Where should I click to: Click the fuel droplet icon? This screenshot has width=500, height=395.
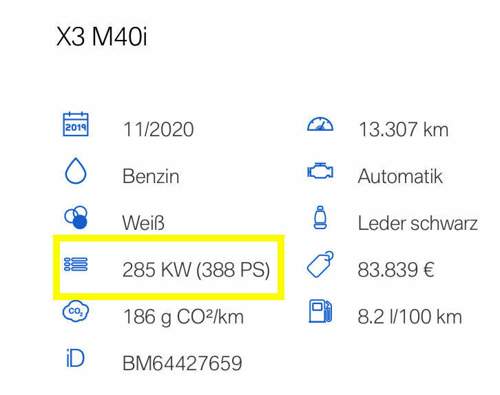click(x=76, y=171)
